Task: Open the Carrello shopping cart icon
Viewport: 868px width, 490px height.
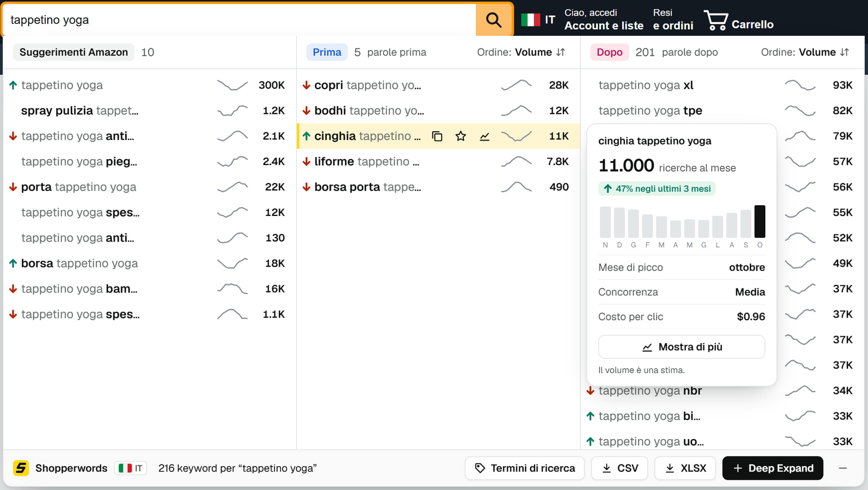Action: tap(716, 21)
